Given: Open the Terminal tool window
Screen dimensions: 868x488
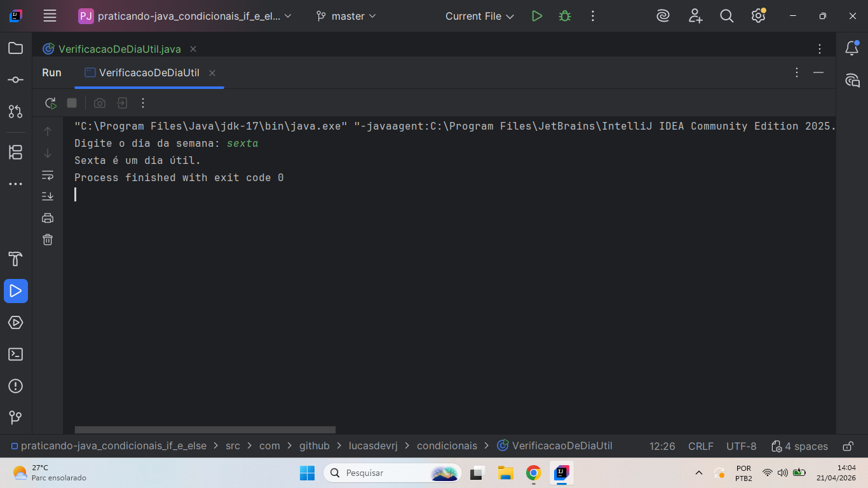Looking at the screenshot, I should pyautogui.click(x=16, y=355).
